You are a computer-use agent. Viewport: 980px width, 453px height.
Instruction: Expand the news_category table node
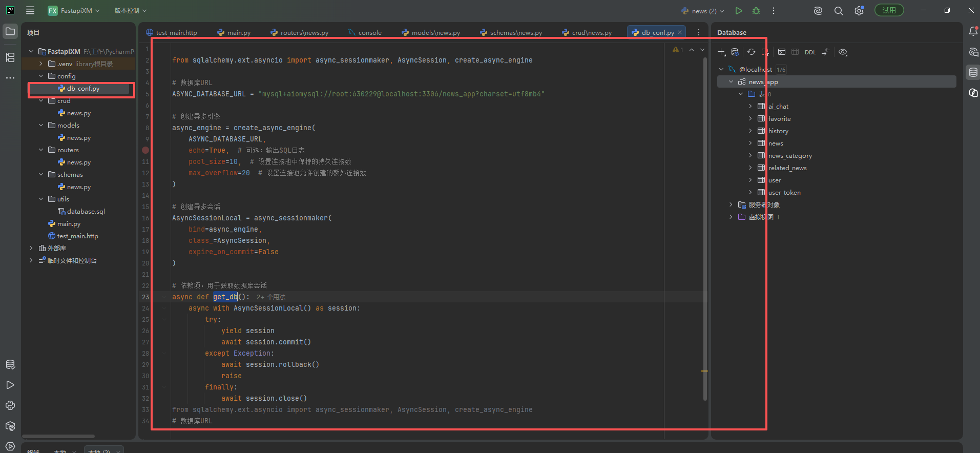pos(750,155)
